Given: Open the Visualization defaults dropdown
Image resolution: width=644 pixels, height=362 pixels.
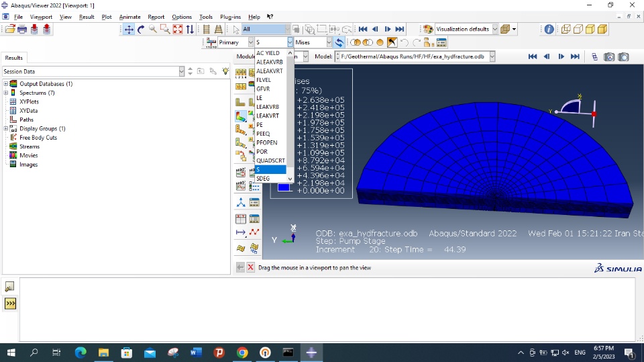Looking at the screenshot, I should click(x=495, y=30).
